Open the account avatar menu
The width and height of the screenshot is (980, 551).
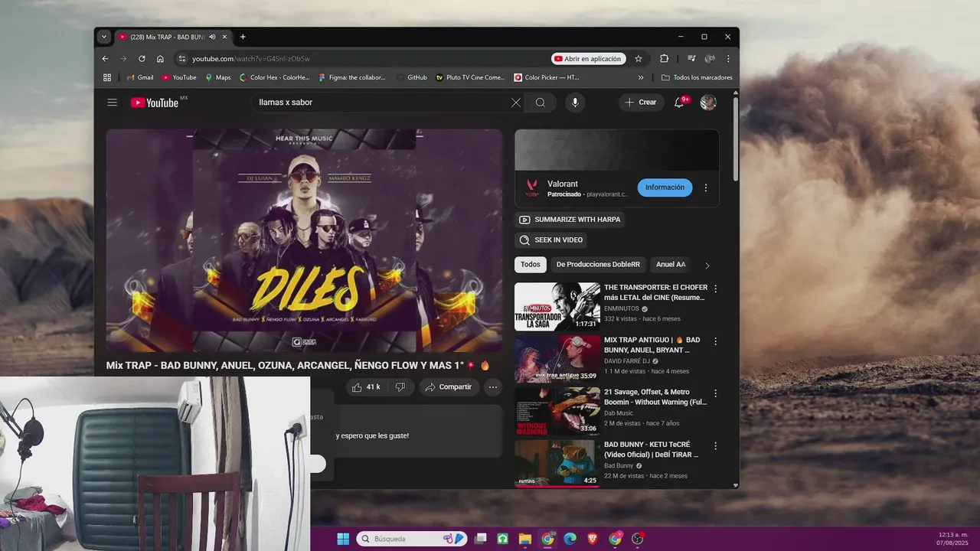(x=708, y=103)
